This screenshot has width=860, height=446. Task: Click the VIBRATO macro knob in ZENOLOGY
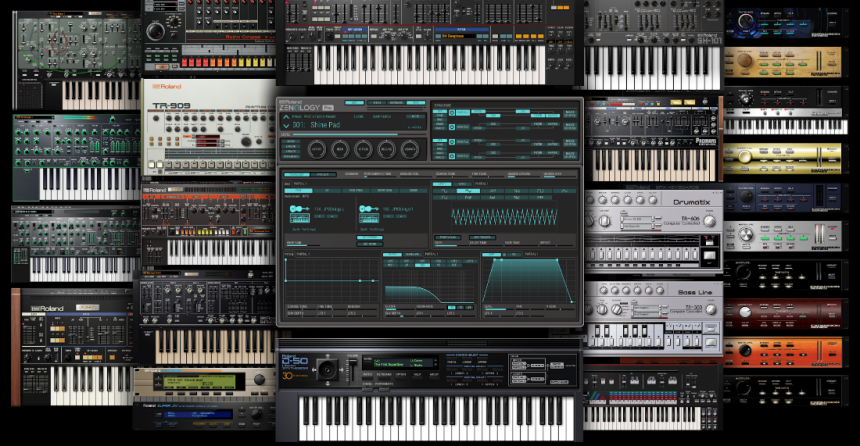410,149
